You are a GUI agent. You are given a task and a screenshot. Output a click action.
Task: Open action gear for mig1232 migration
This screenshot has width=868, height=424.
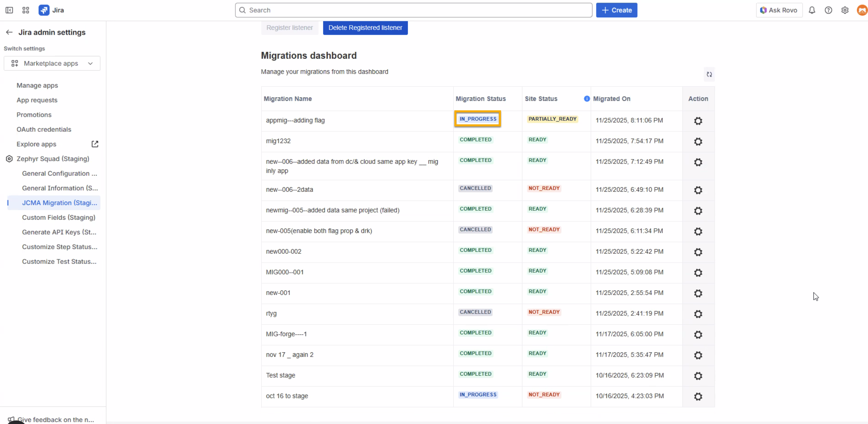pyautogui.click(x=698, y=141)
